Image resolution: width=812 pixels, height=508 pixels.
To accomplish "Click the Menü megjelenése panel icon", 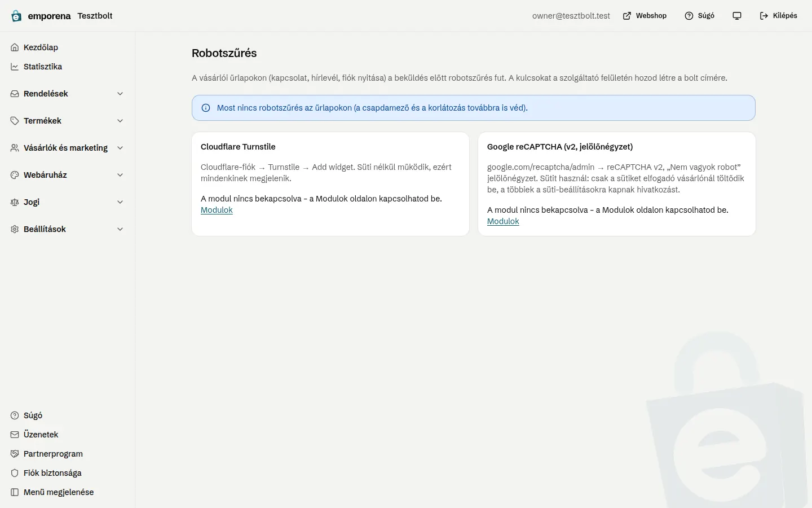I will point(15,492).
